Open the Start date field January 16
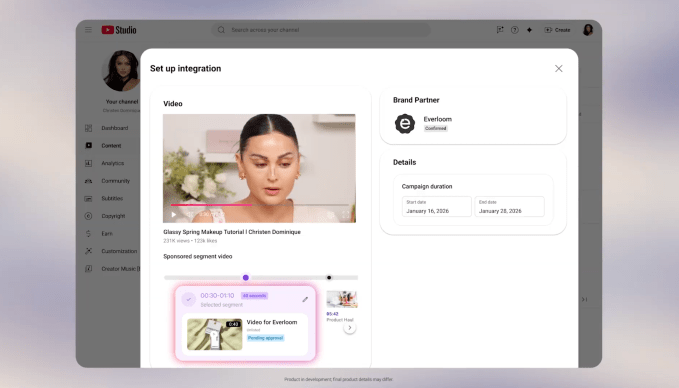The image size is (679, 388). 436,207
